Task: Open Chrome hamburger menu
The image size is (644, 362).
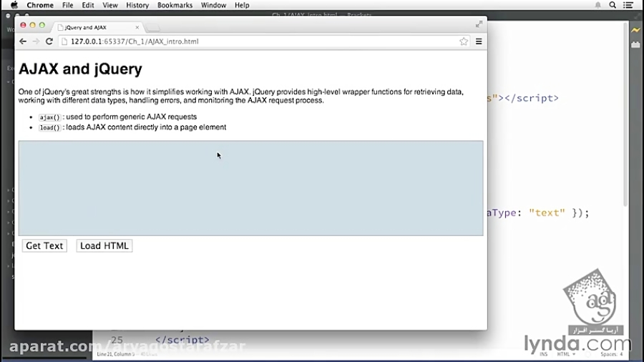Action: [x=479, y=41]
